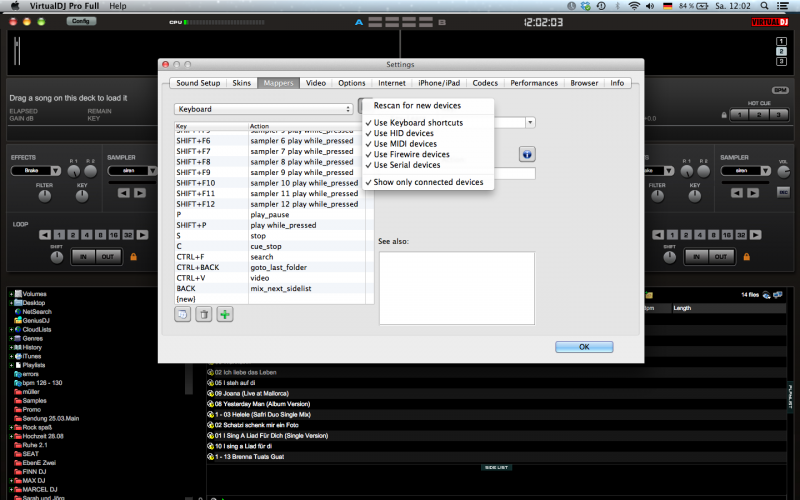Disable Show only connected devices

[428, 182]
